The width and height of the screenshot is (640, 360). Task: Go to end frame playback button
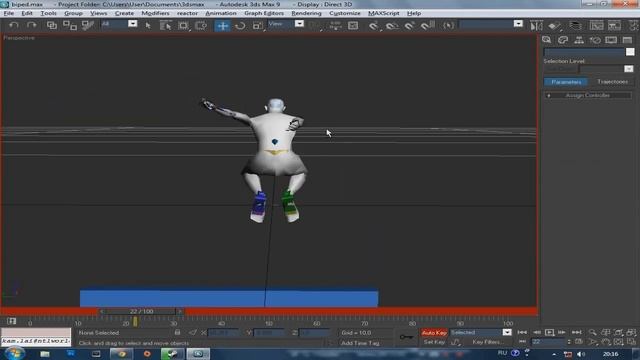click(x=576, y=332)
